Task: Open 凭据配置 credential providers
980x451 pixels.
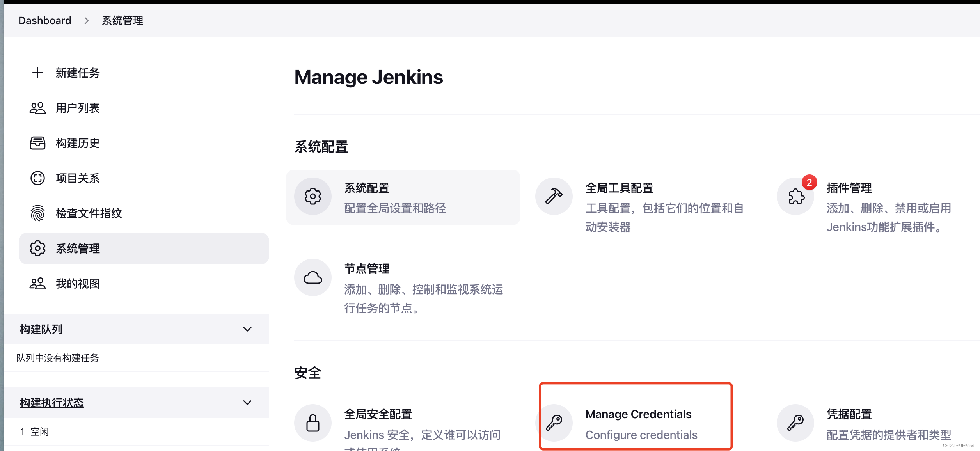Action: 849,414
